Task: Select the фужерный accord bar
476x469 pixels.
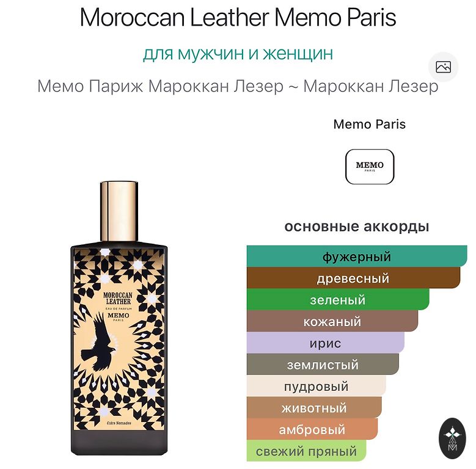Action: [357, 256]
